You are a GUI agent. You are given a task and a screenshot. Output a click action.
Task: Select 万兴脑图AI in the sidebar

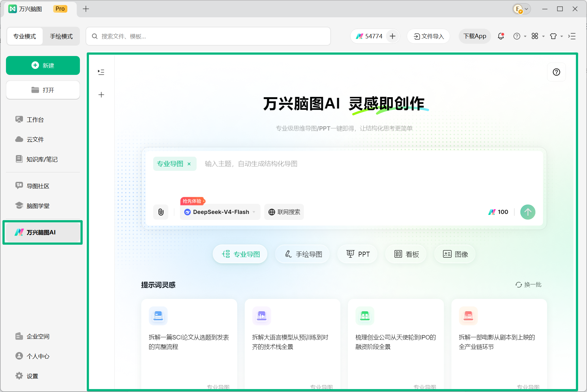click(x=42, y=232)
